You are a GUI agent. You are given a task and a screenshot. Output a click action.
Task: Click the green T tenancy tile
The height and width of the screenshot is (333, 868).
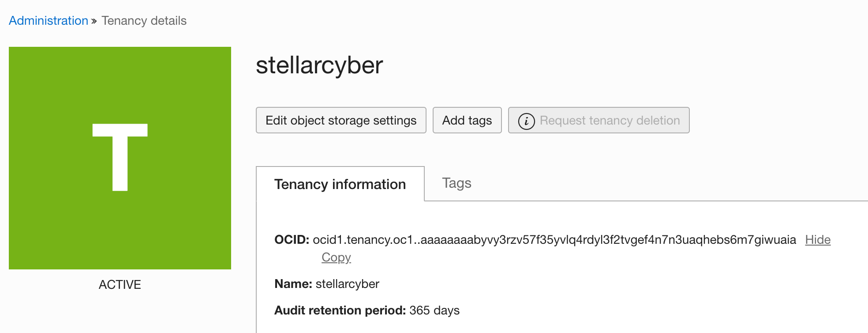tap(120, 158)
